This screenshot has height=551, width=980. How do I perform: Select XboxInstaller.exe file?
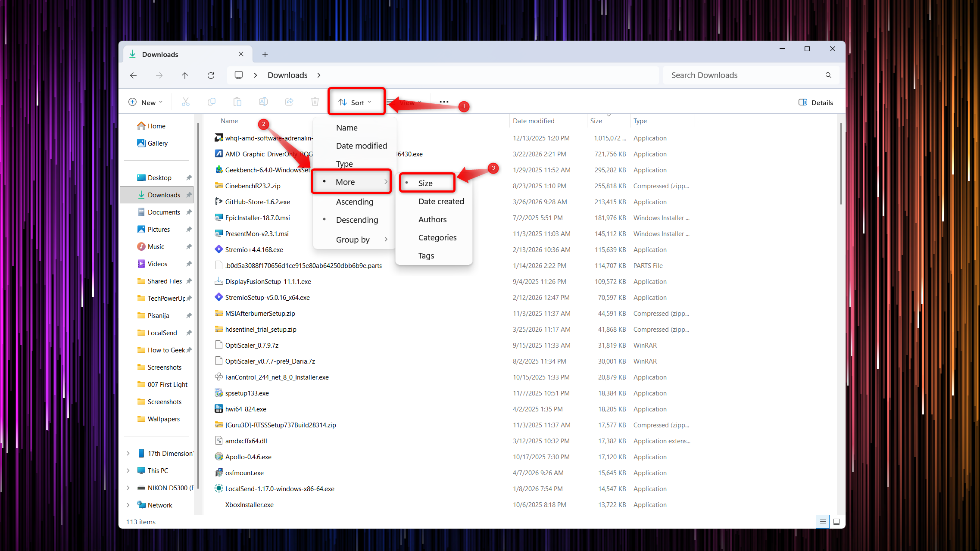click(x=249, y=504)
